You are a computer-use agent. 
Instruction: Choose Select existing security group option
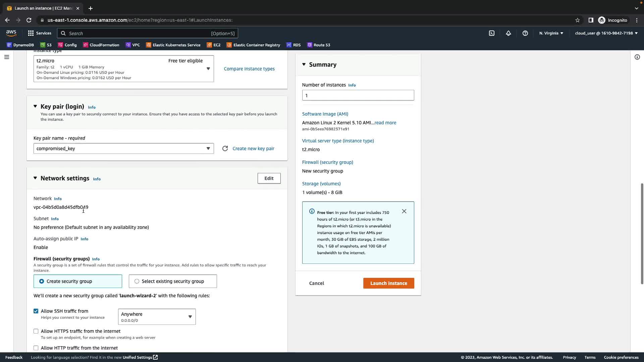coord(137,281)
